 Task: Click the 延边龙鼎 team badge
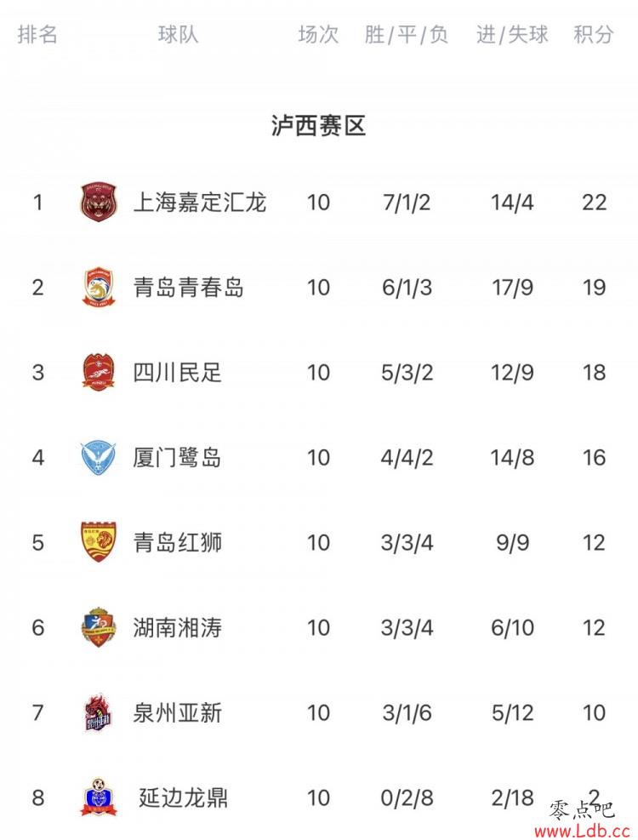click(x=99, y=797)
